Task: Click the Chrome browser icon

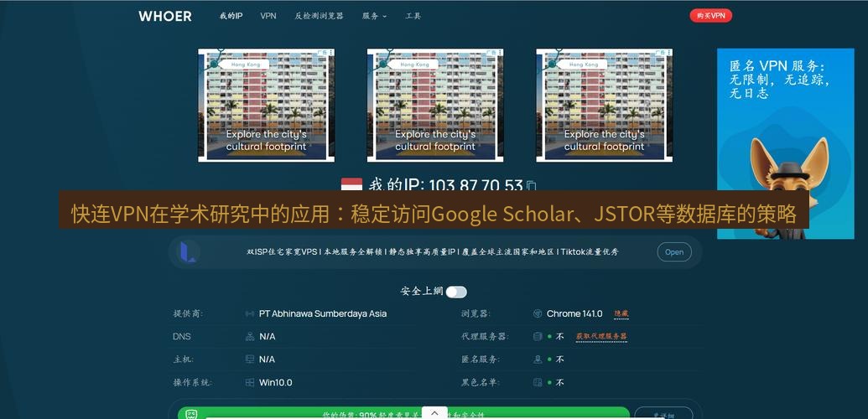Action: [537, 314]
